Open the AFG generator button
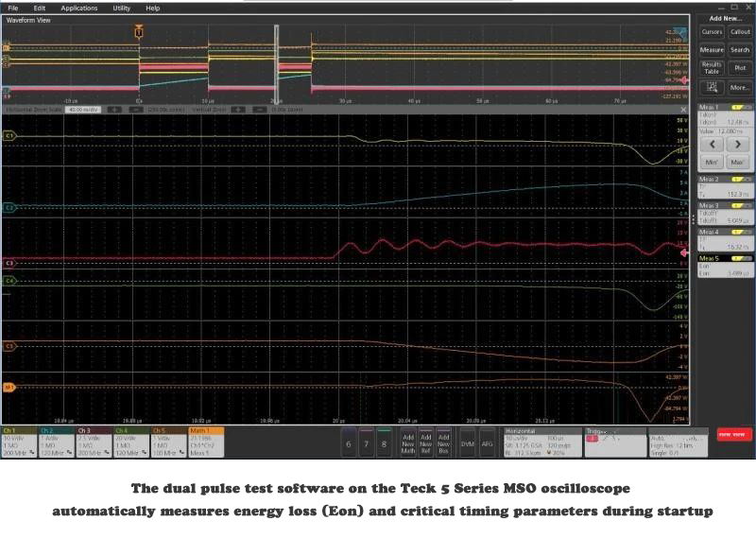 (487, 443)
